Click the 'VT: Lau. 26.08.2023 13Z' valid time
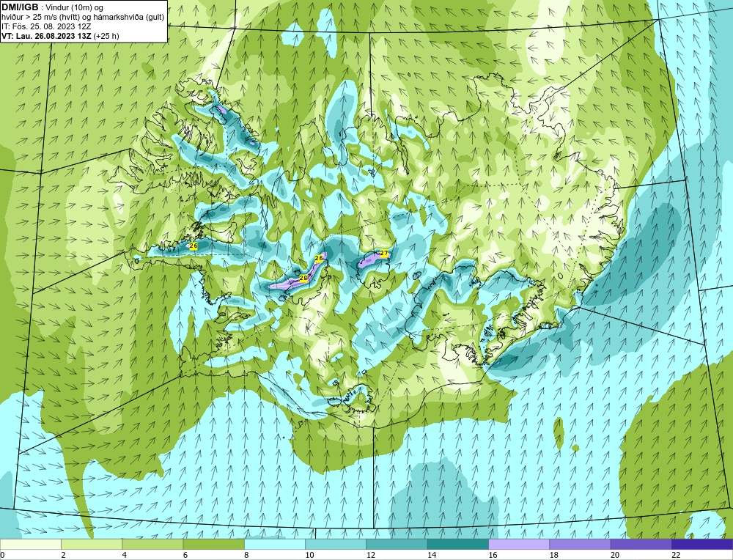 tap(47, 35)
